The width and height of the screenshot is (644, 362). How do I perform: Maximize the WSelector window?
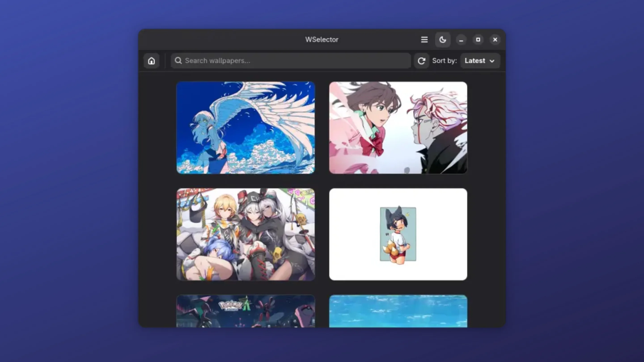click(478, 40)
